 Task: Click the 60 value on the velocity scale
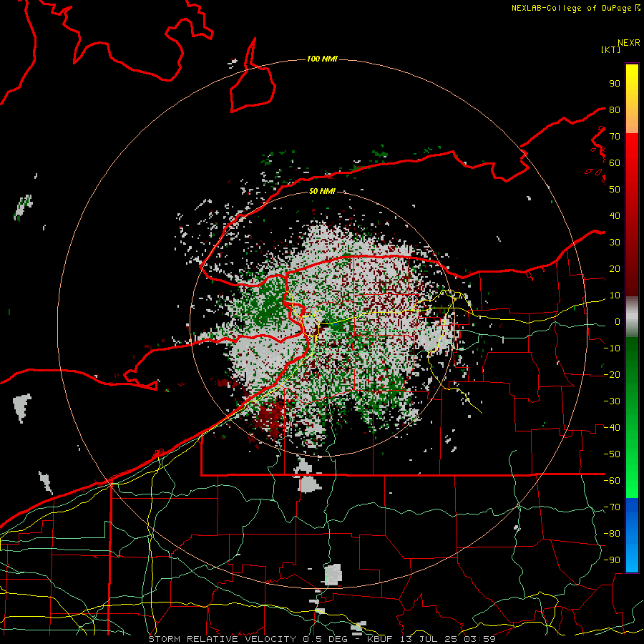(x=615, y=162)
